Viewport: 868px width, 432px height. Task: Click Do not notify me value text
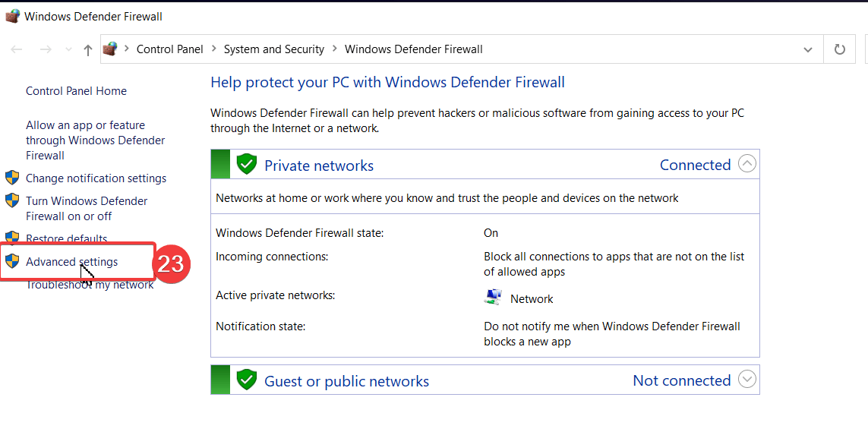pos(611,334)
